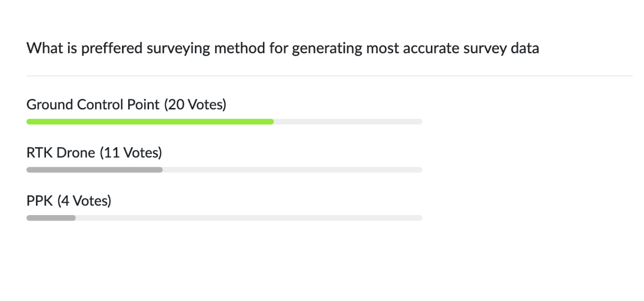Click the empty track of Ground Control Point bar
644x301 pixels.
[x=348, y=122]
